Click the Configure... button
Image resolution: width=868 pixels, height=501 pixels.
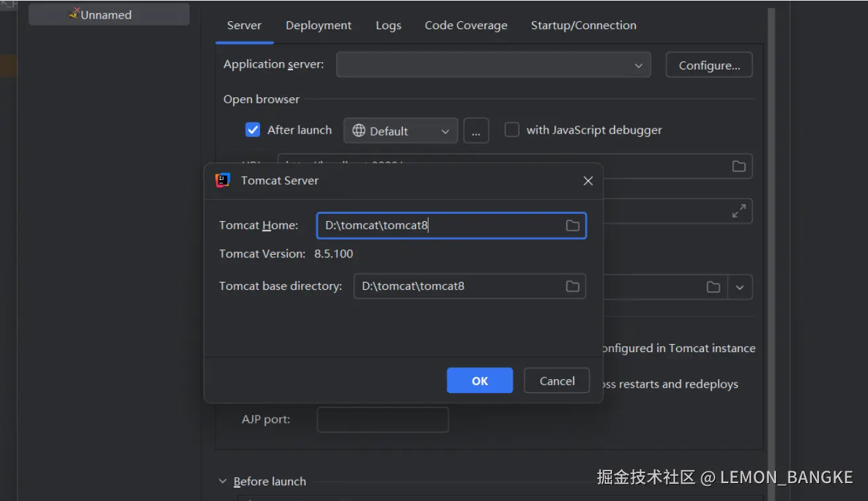(709, 65)
